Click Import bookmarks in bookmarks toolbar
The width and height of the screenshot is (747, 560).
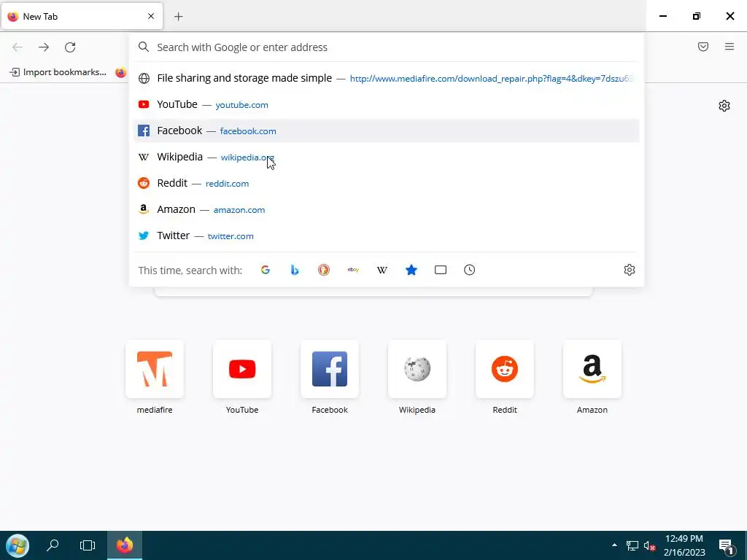tap(58, 72)
